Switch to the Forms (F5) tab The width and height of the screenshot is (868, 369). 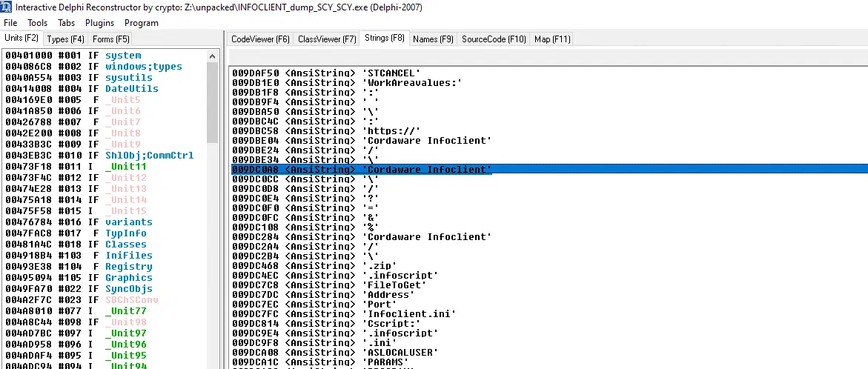coord(110,39)
